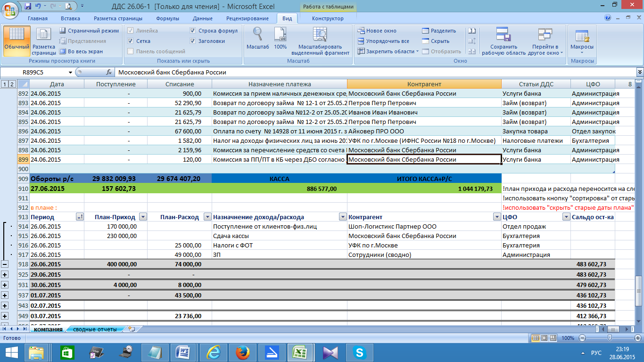Screen dimensions: 644x362
Task: Show outline level 2
Action: point(12,84)
